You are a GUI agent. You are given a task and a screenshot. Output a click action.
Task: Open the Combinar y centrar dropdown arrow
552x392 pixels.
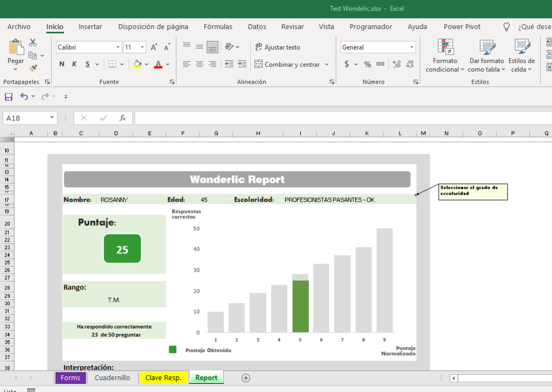tap(327, 65)
